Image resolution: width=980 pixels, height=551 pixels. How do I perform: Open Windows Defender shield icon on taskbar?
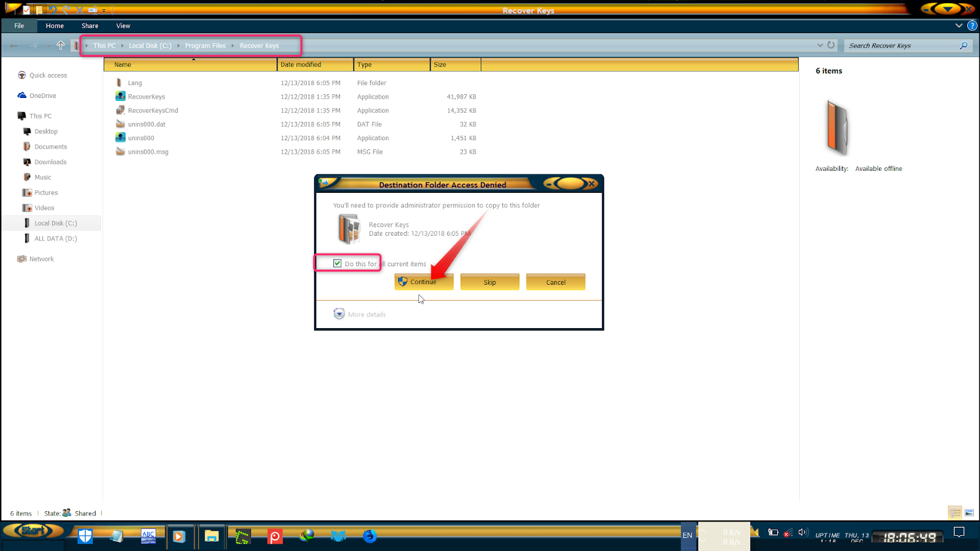coord(85,536)
